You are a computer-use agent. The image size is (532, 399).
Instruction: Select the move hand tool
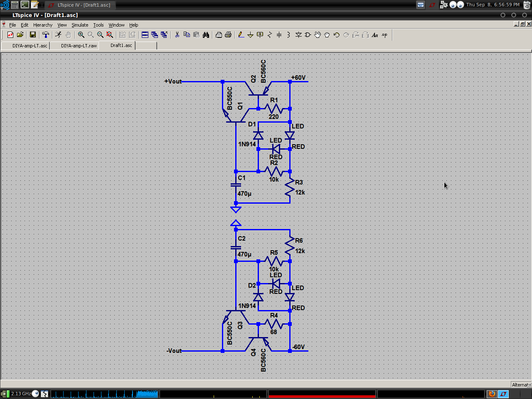[318, 35]
